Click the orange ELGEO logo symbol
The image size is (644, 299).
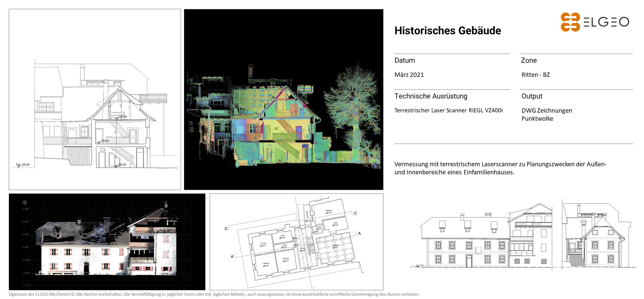570,22
